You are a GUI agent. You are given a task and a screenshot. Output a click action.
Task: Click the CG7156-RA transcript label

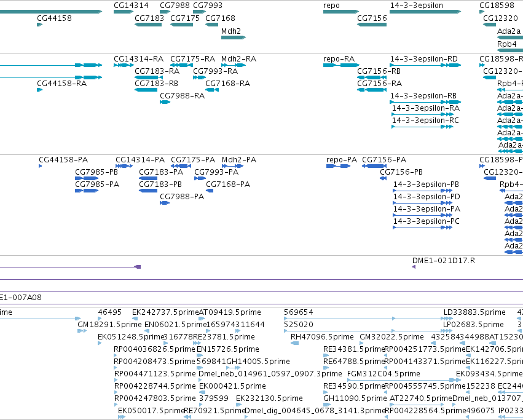(380, 84)
